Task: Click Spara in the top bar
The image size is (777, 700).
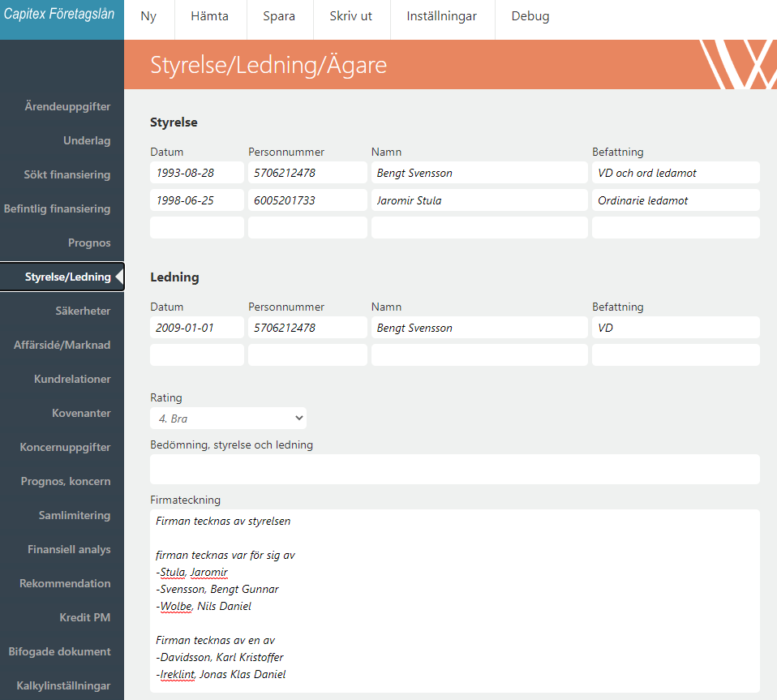Action: click(279, 16)
